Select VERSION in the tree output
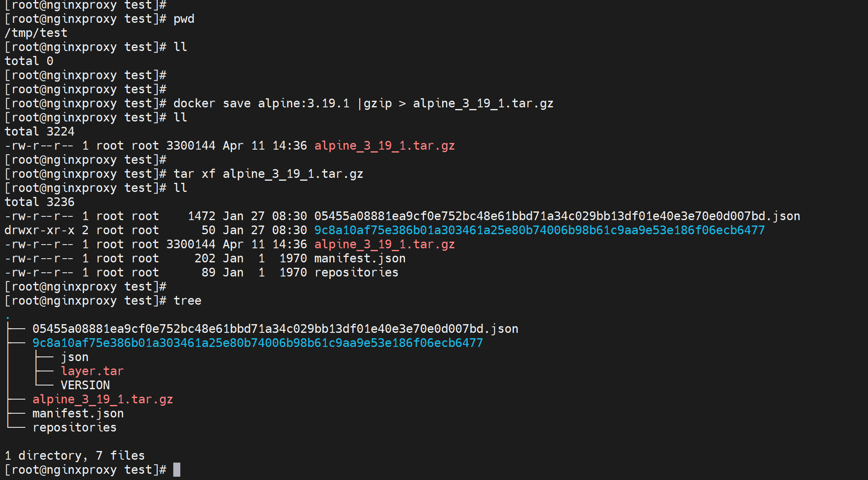Screen dimensions: 868x480 tap(85, 385)
